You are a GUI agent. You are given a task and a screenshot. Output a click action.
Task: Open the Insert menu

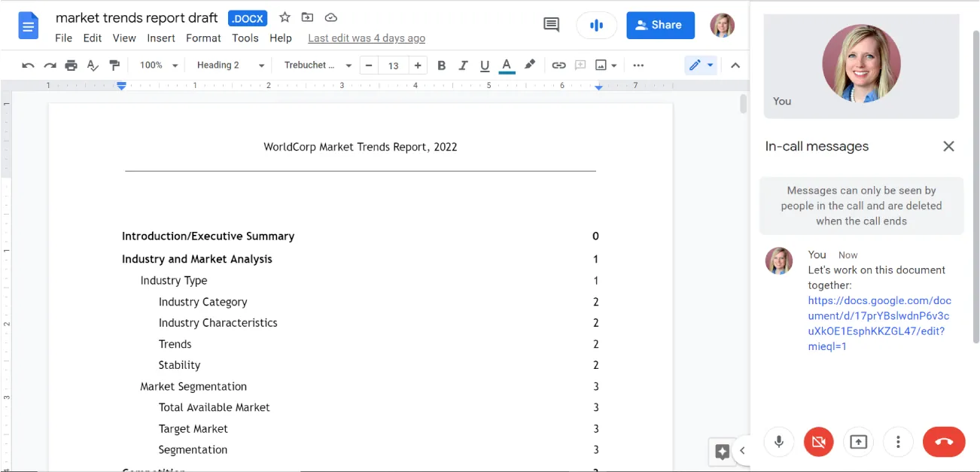(x=161, y=38)
